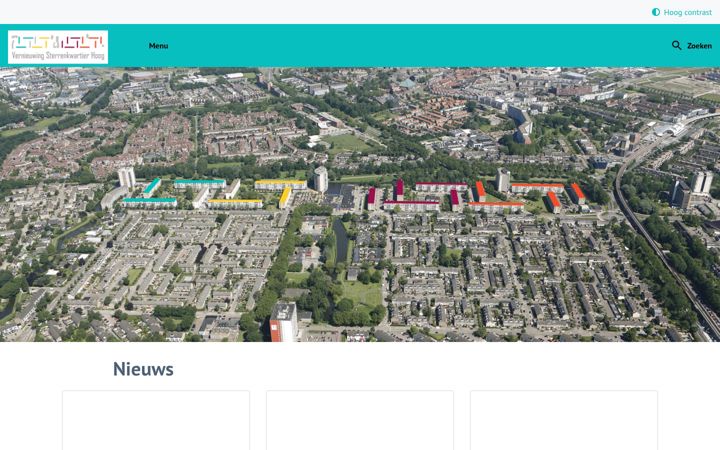Open the Zoeken search link
720x450 pixels.
699,46
